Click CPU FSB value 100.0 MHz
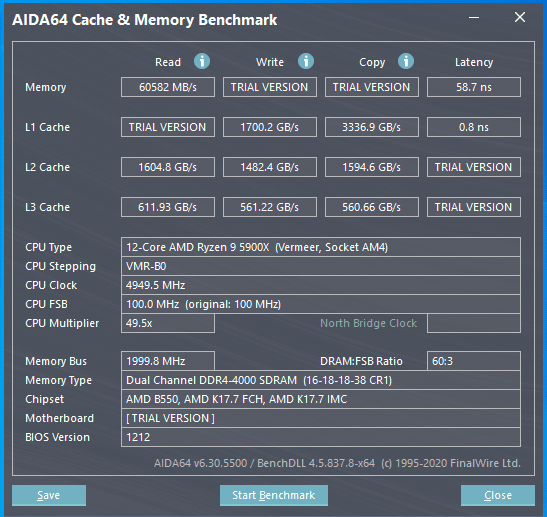 (x=321, y=304)
